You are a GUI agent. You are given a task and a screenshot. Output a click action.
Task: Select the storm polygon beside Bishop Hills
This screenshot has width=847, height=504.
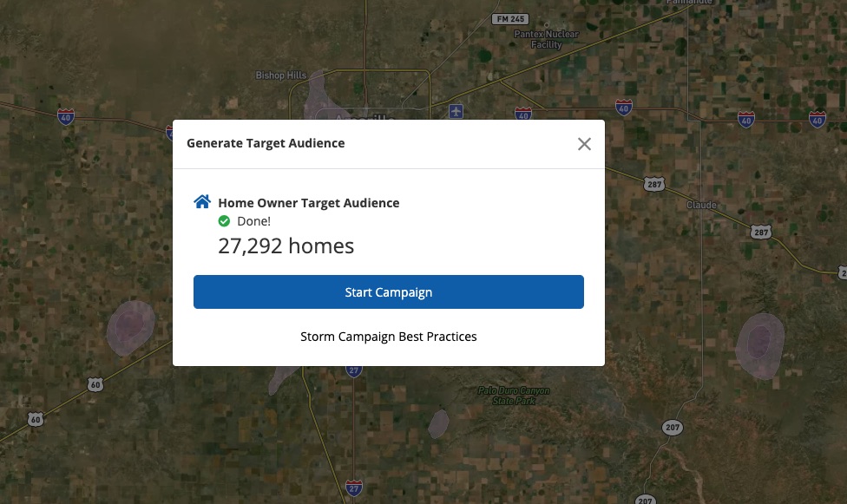(316, 94)
